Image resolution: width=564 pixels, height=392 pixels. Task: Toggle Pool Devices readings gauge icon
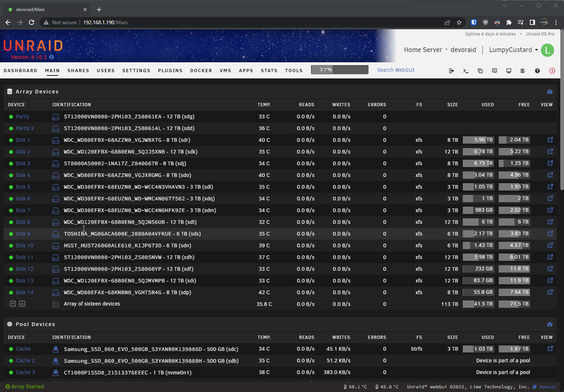click(x=550, y=324)
